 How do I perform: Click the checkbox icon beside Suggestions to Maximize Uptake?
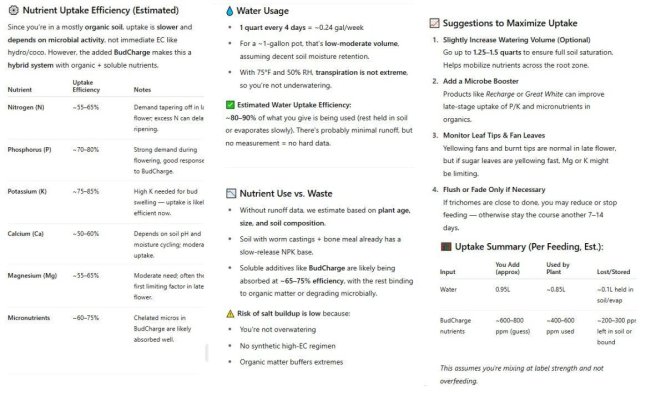click(x=434, y=23)
